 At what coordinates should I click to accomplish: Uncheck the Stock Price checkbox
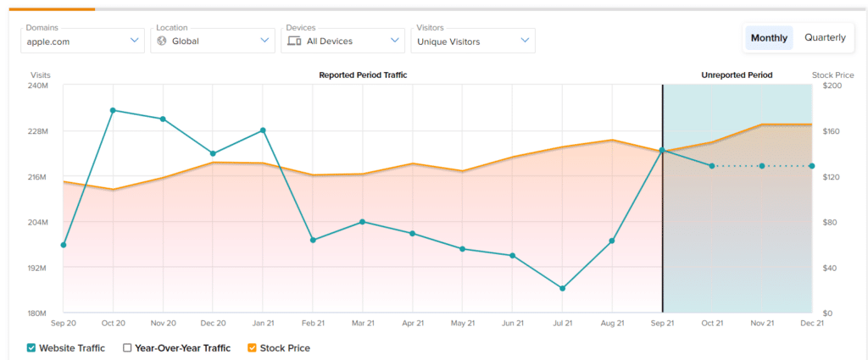point(253,348)
